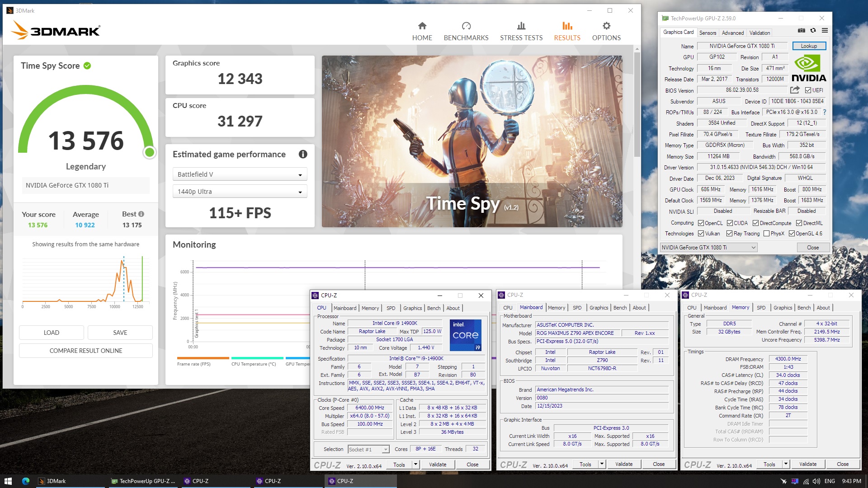Image resolution: width=868 pixels, height=488 pixels.
Task: Click the share BIOS icon in GPU-Z
Action: [x=795, y=90]
